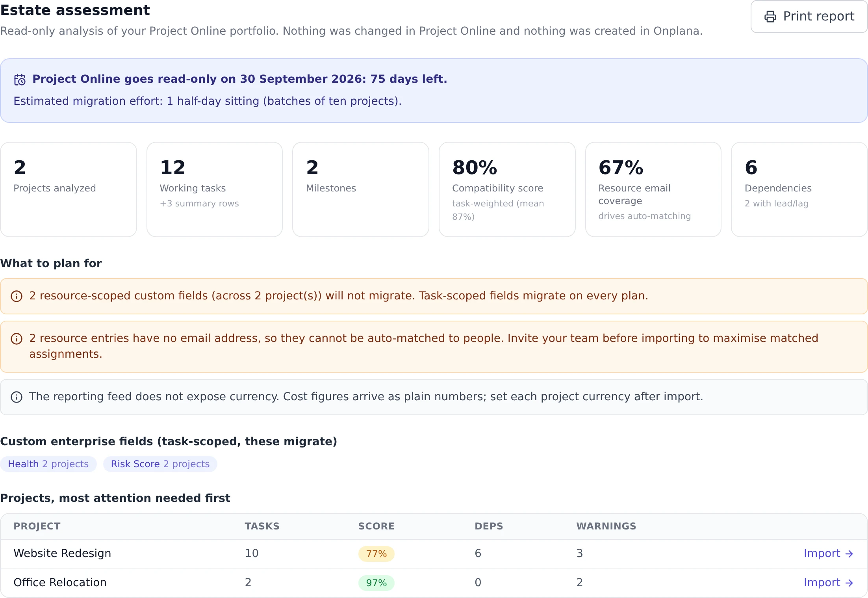The width and height of the screenshot is (868, 598).
Task: Click the 67% Resource email coverage card
Action: click(x=653, y=189)
